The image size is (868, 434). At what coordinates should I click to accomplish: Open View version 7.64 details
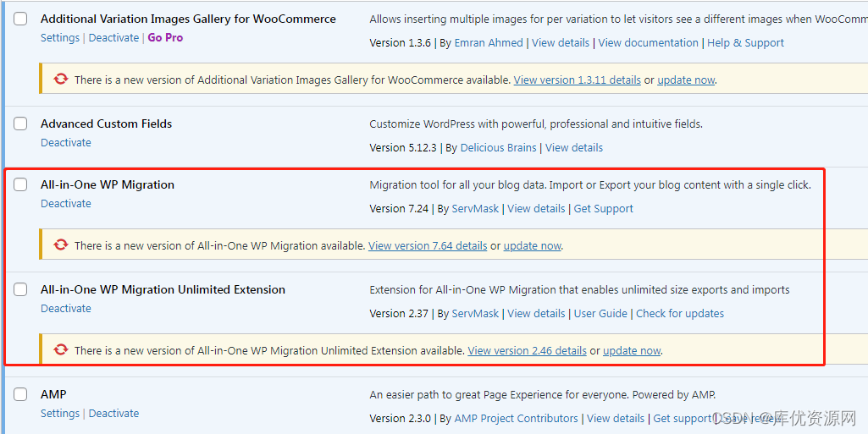428,245
